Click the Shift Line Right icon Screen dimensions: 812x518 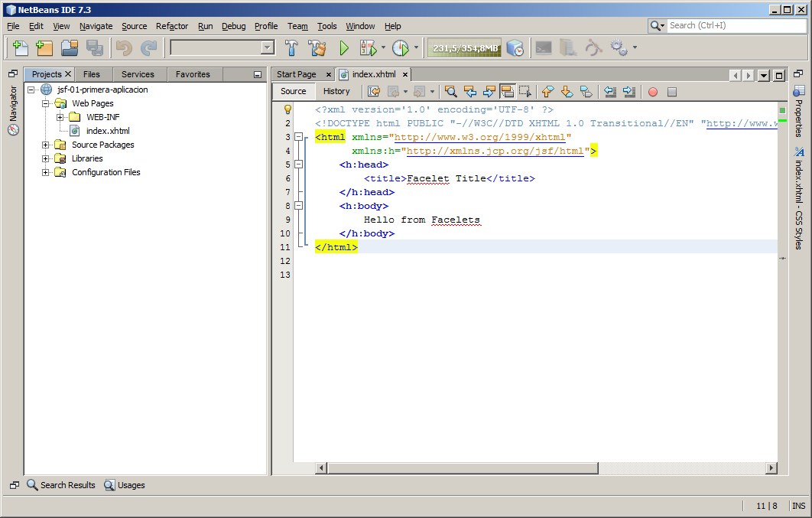coord(629,92)
